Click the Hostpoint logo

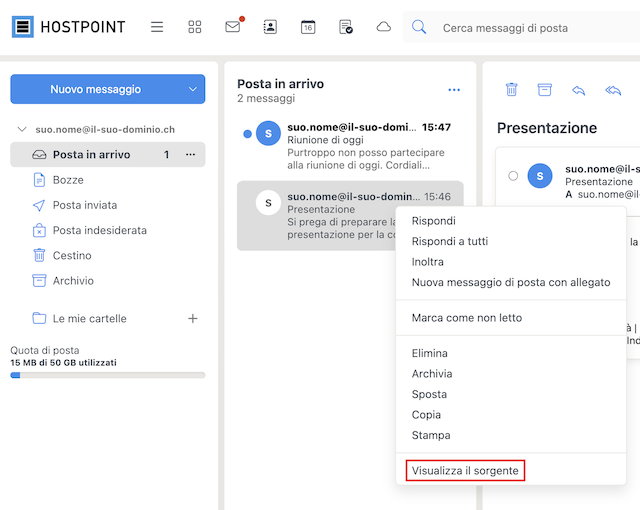coord(68,27)
